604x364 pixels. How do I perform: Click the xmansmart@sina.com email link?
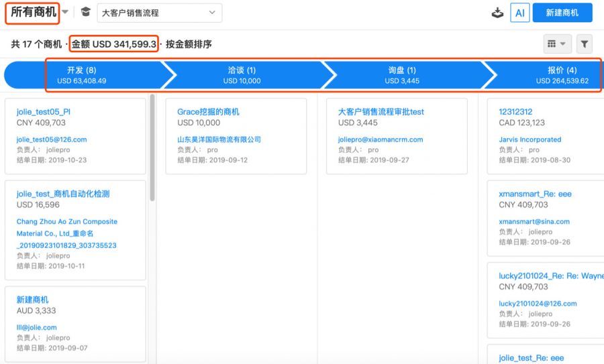[534, 221]
